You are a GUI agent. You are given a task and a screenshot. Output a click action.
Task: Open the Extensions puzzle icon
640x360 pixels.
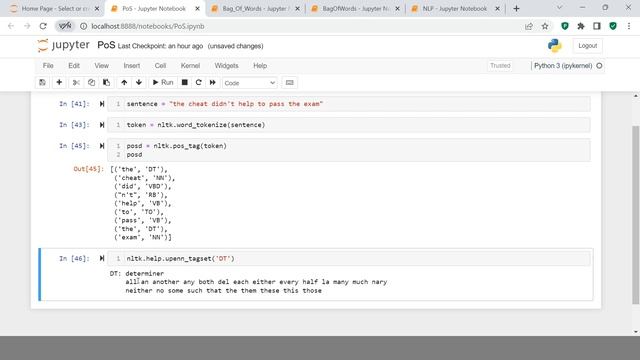pos(581,26)
